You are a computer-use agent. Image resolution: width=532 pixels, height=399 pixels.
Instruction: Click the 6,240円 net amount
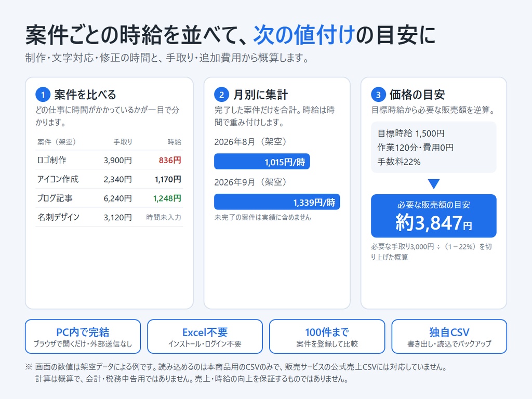click(x=118, y=198)
